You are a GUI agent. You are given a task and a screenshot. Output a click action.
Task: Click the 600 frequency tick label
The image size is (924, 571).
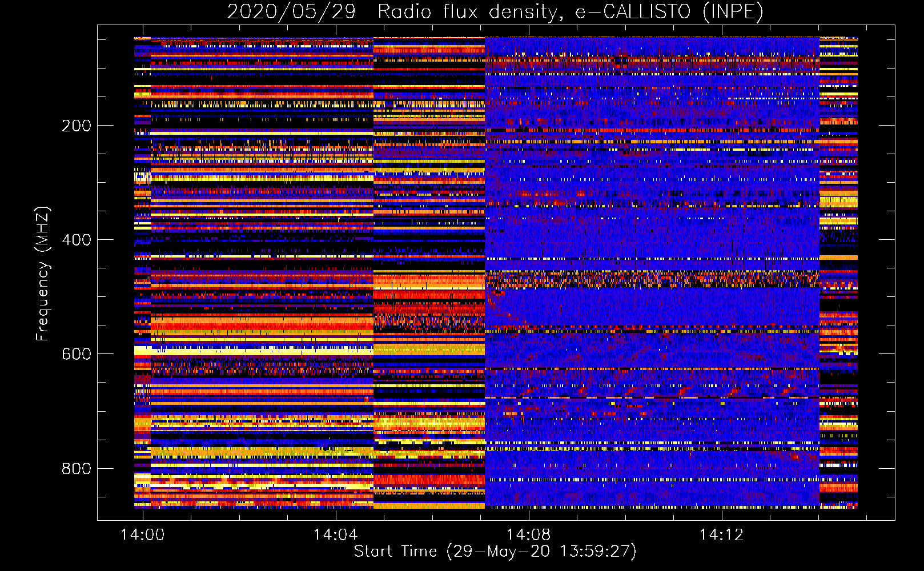[77, 354]
